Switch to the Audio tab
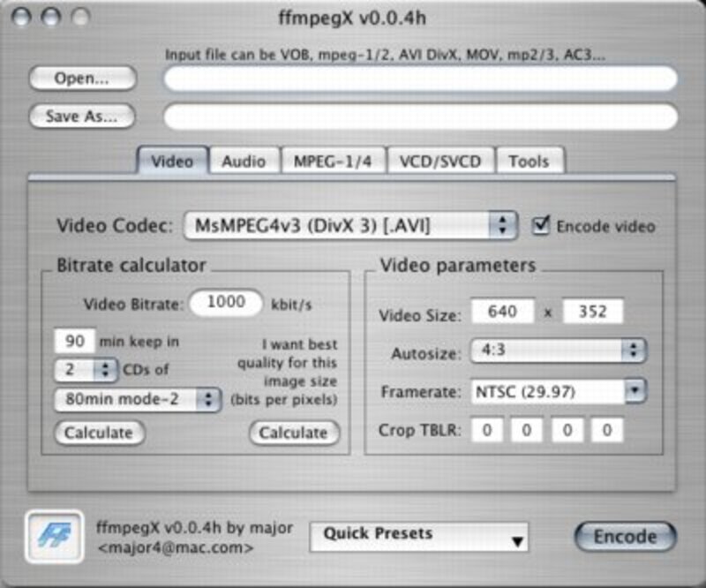The width and height of the screenshot is (706, 588). coord(244,161)
